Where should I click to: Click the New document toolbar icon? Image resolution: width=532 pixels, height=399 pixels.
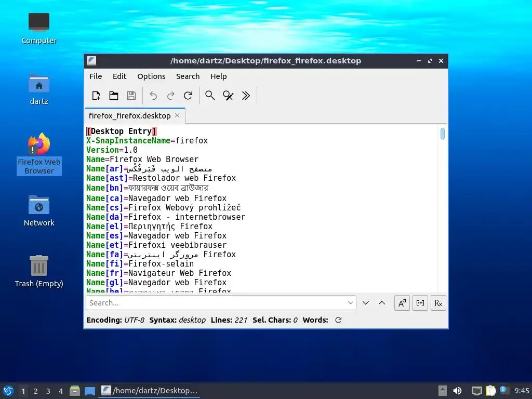tap(96, 96)
